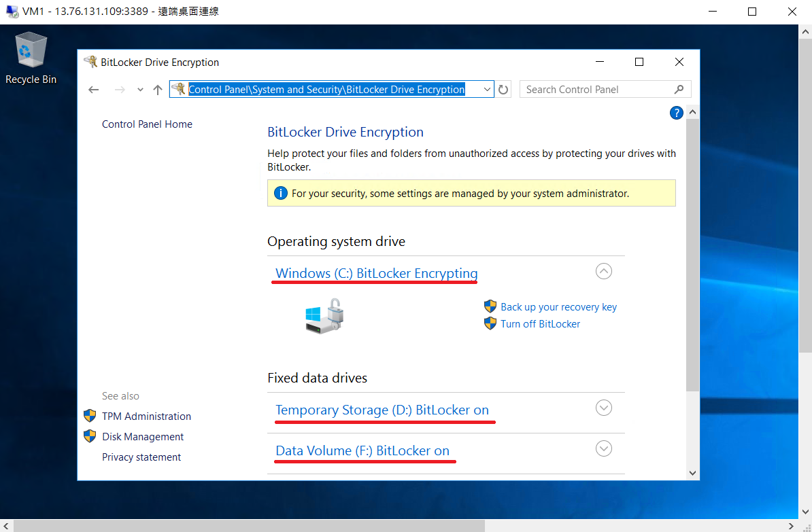Click the remote desktop scrollbar left arrow
This screenshot has width=812, height=532.
(x=6, y=526)
